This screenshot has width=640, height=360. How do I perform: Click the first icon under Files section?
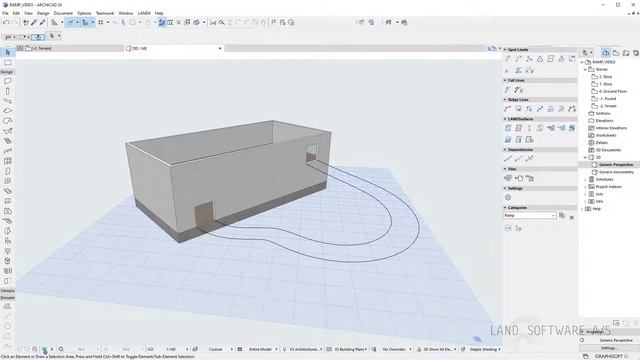[x=508, y=178]
